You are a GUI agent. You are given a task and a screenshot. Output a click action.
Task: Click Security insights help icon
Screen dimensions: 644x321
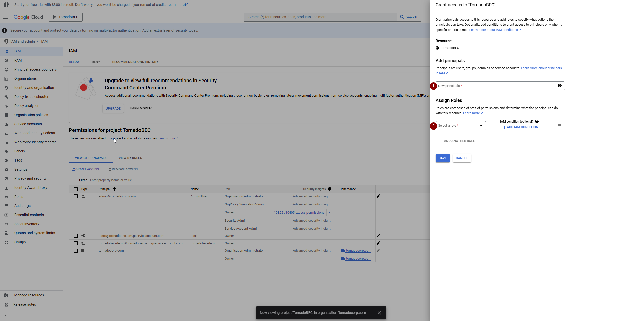[x=329, y=189]
